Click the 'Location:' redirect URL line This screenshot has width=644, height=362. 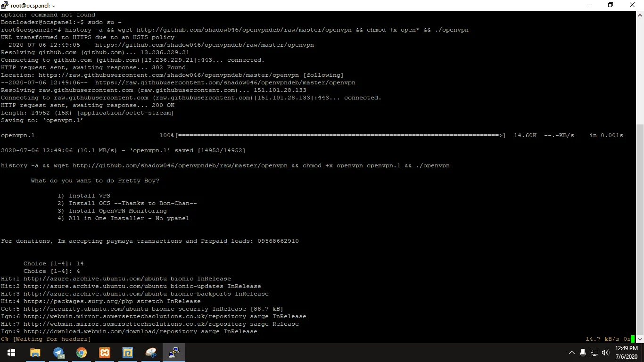pos(173,75)
